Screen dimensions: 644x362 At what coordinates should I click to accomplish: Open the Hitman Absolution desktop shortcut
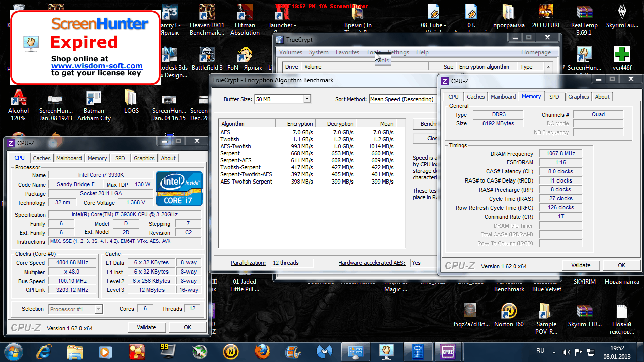pos(245,20)
